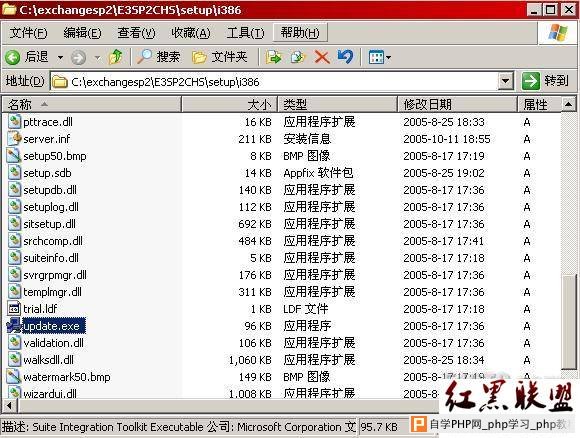Click the horizontal scrollbar left arrow
This screenshot has width=580, height=438.
pyautogui.click(x=9, y=406)
